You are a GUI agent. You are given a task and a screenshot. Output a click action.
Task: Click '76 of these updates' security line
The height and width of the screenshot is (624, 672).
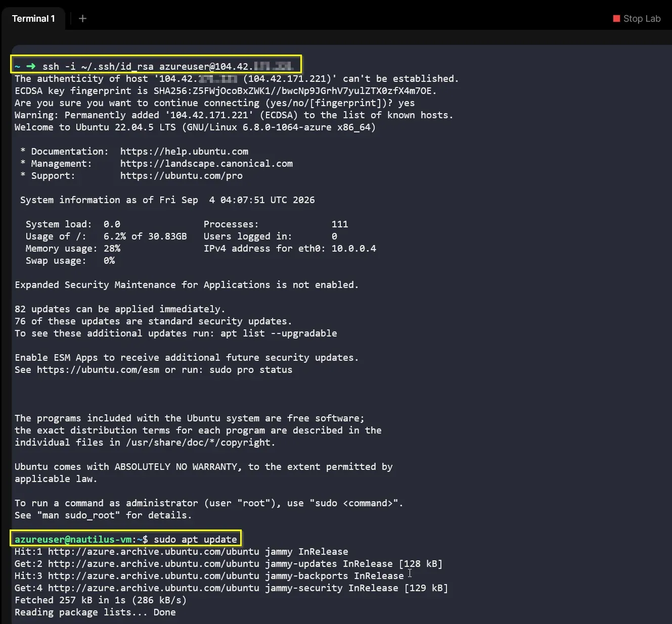[153, 321]
